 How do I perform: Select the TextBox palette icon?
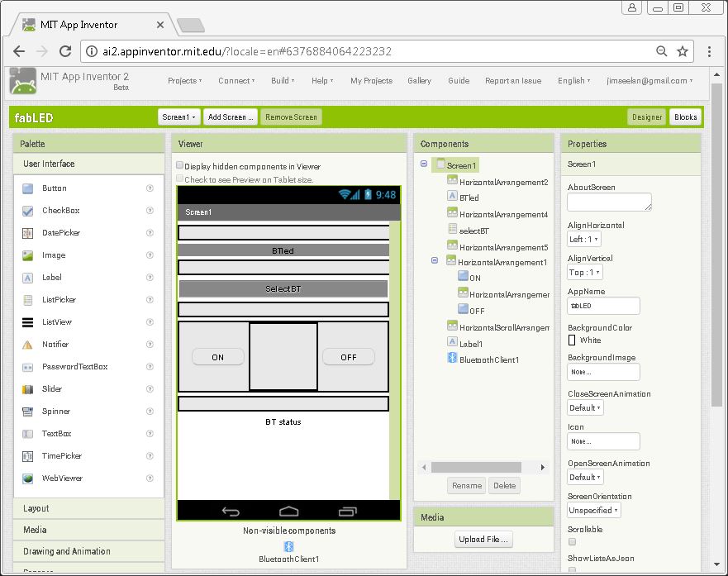(28, 434)
